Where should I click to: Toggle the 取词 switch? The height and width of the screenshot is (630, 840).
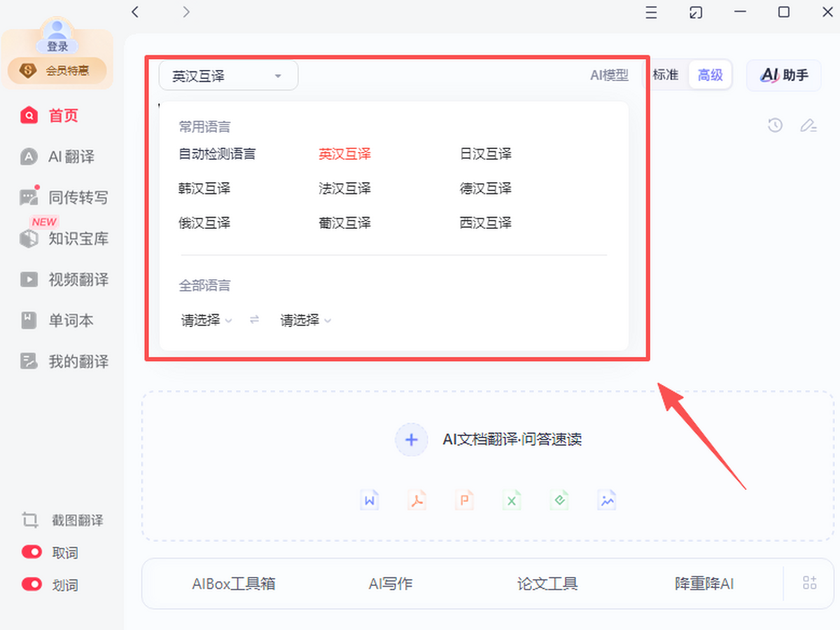[32, 552]
